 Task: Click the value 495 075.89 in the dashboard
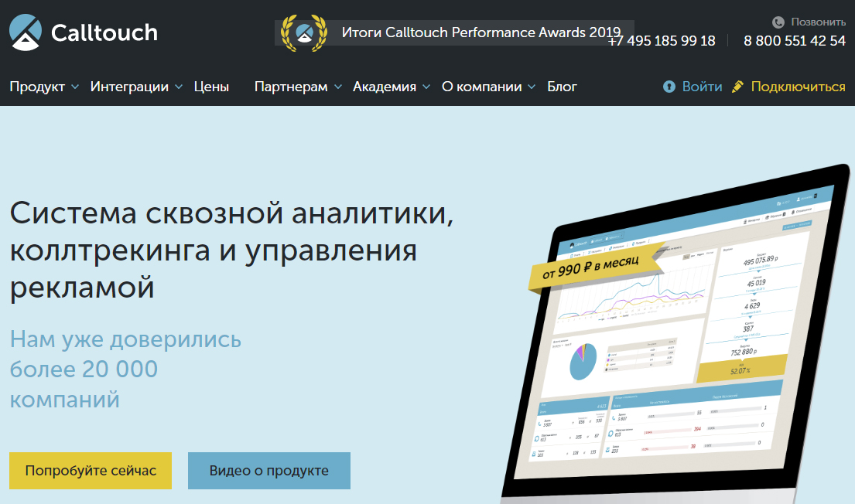coord(760,261)
